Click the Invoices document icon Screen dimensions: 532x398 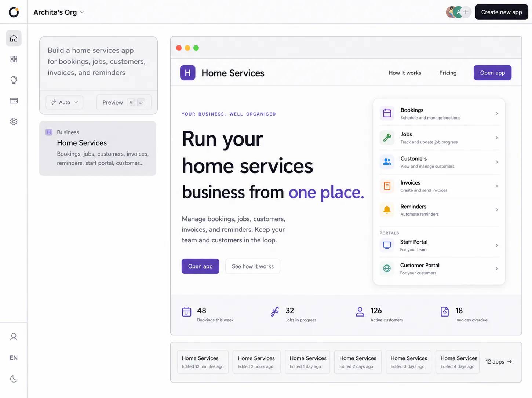click(387, 186)
